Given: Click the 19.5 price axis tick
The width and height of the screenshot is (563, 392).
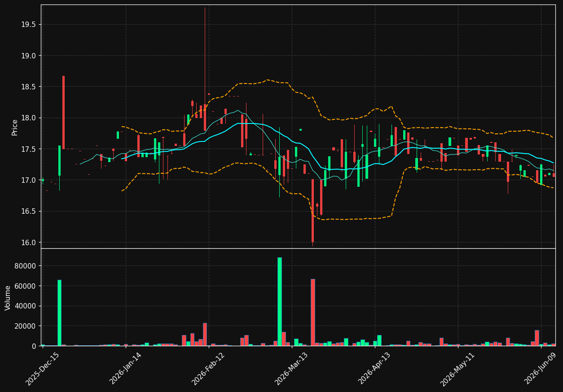Looking at the screenshot, I should (28, 25).
